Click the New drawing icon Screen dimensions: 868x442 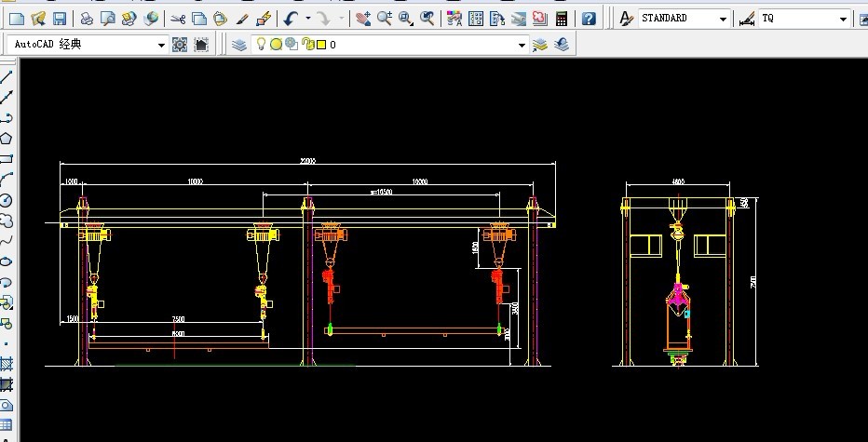click(x=16, y=19)
